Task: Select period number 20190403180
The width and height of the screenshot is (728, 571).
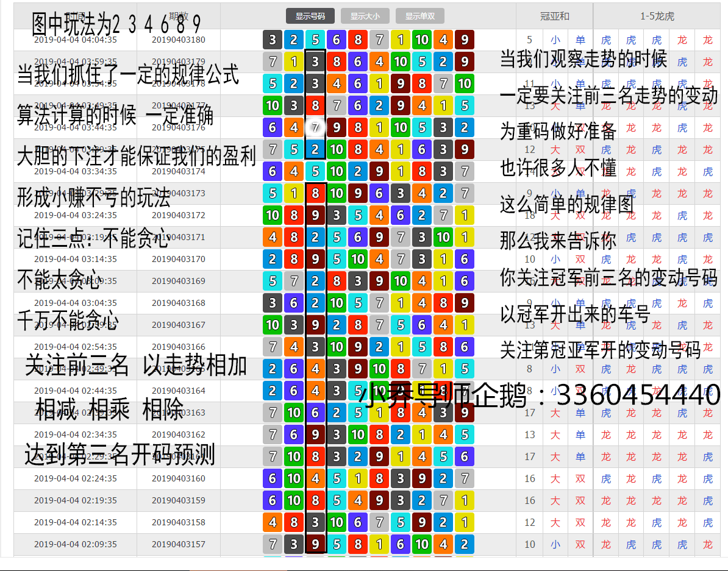Action: point(178,40)
